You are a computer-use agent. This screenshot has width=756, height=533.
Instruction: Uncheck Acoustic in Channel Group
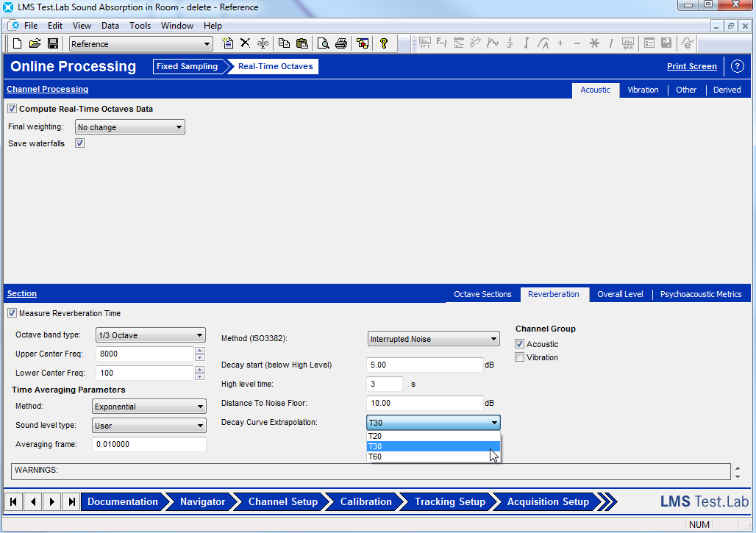[519, 344]
